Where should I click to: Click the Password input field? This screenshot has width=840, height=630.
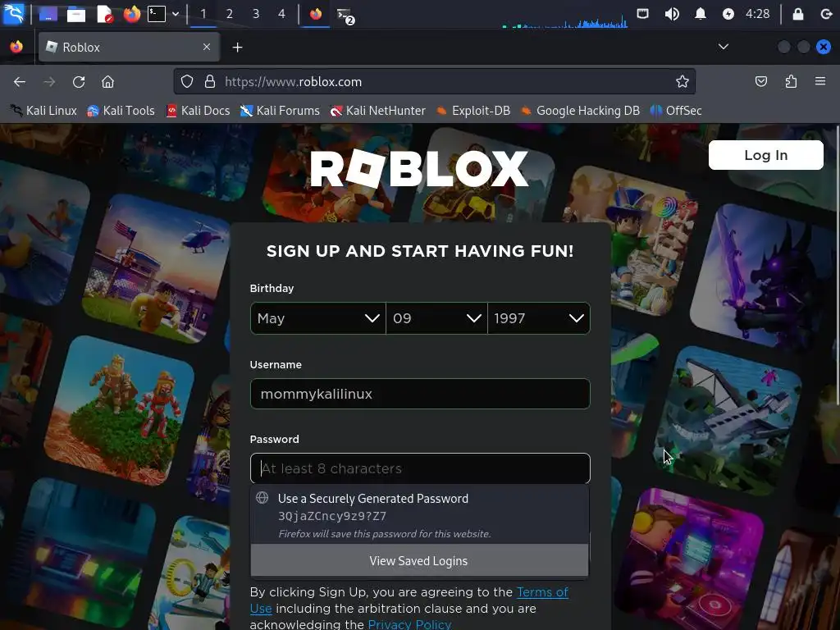tap(420, 468)
